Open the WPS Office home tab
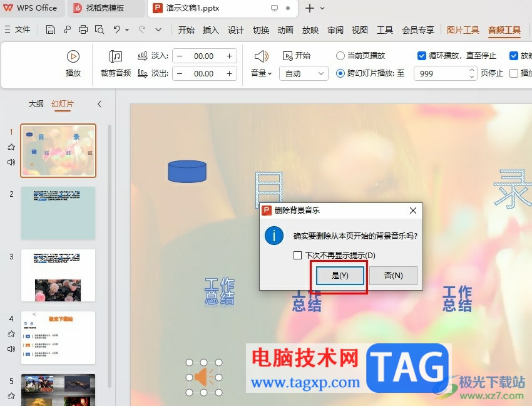 click(x=31, y=8)
